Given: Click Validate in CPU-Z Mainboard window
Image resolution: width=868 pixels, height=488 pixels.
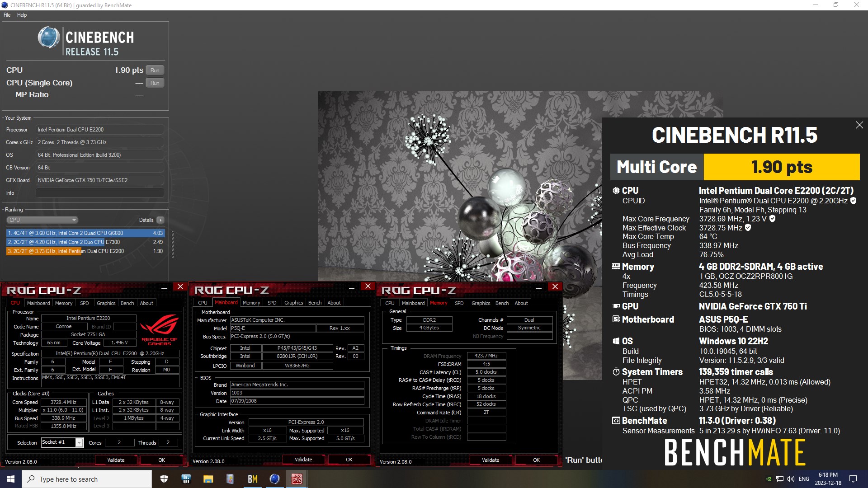Looking at the screenshot, I should coord(303,460).
